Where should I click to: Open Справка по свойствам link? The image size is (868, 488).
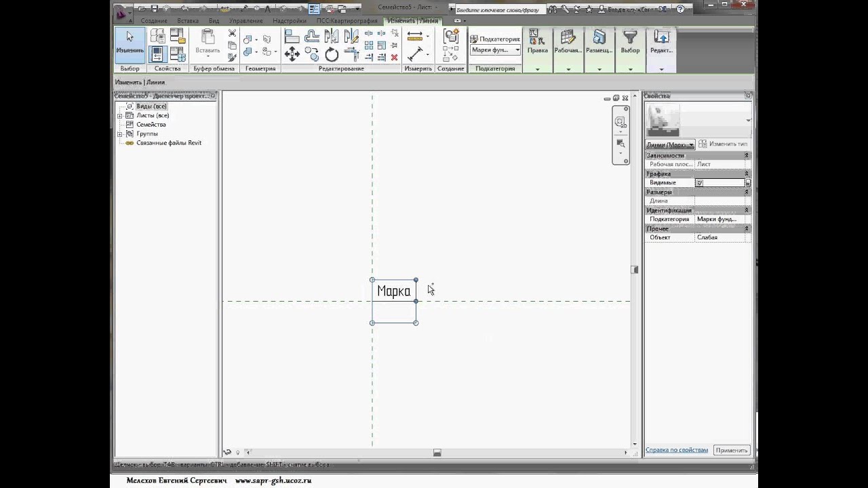pyautogui.click(x=677, y=450)
